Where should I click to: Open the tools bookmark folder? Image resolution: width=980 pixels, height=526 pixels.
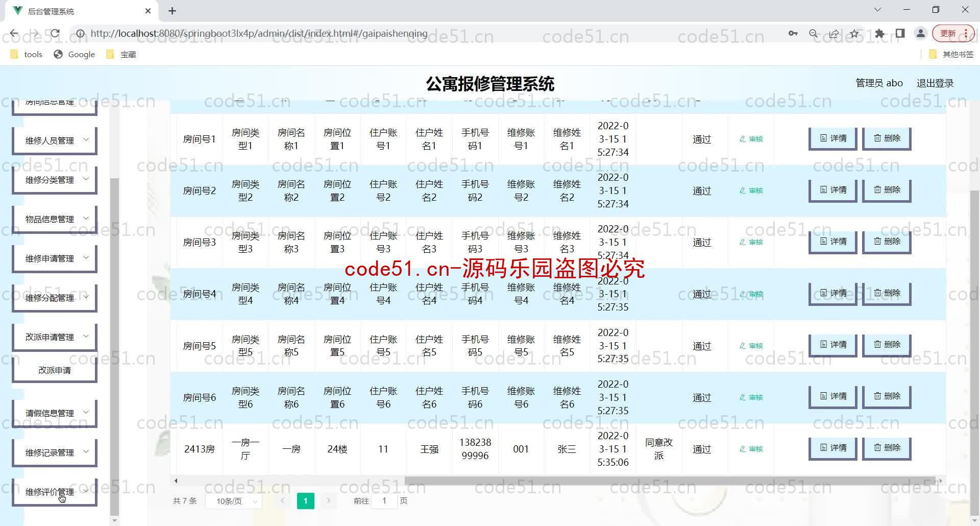[x=27, y=54]
